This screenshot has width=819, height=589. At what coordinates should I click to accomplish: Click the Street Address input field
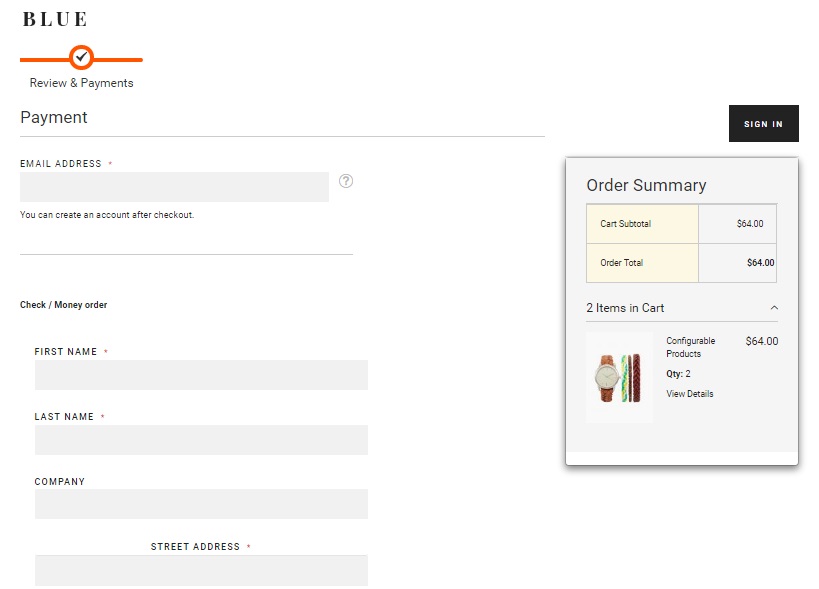coord(201,570)
